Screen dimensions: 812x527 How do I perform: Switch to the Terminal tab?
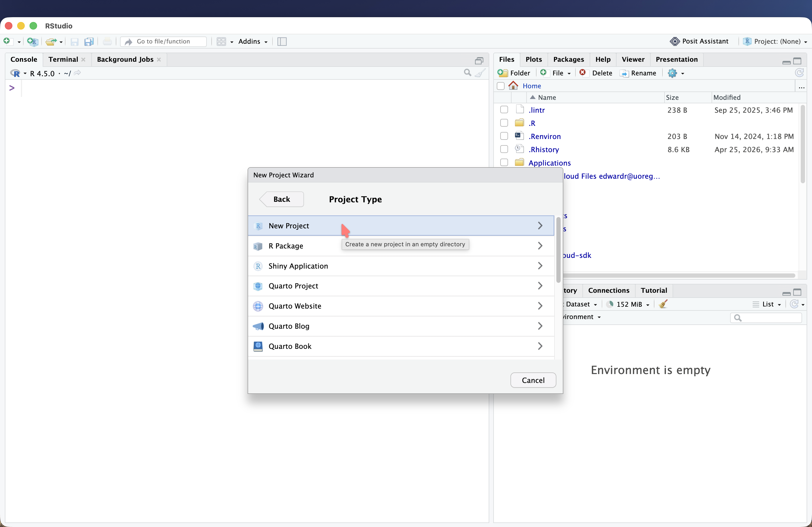click(x=63, y=59)
